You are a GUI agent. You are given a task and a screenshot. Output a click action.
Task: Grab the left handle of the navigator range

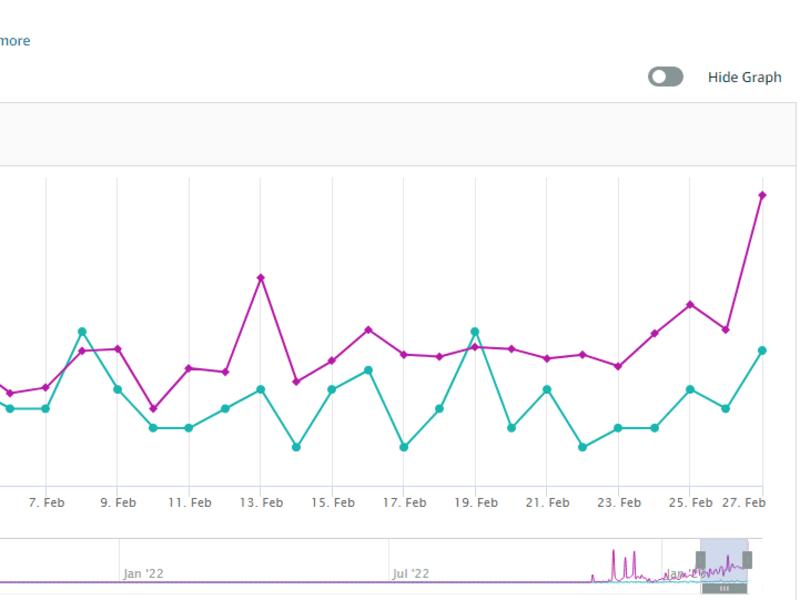[701, 560]
